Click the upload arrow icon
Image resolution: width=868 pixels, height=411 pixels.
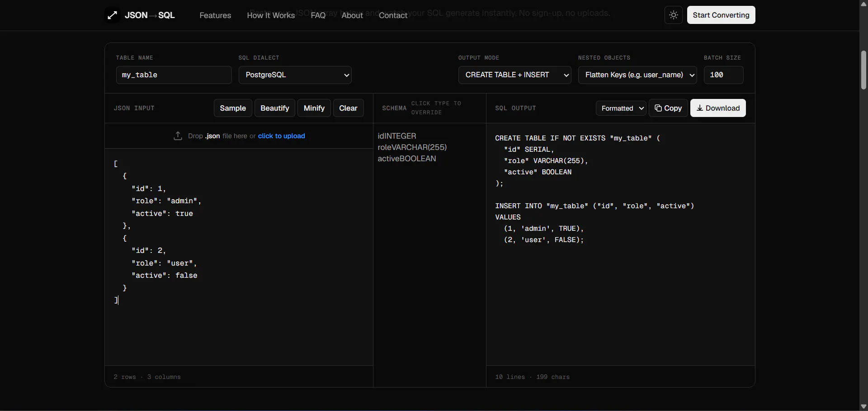click(x=178, y=136)
